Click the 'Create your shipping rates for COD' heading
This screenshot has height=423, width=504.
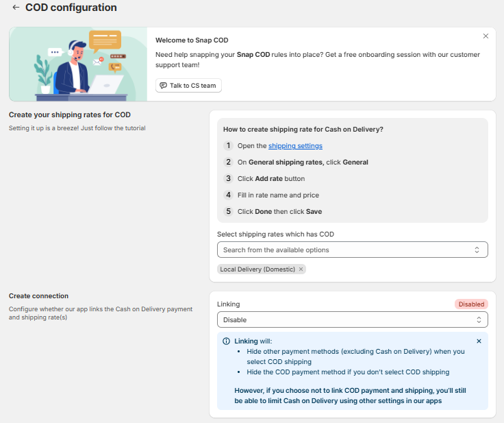pyautogui.click(x=70, y=115)
